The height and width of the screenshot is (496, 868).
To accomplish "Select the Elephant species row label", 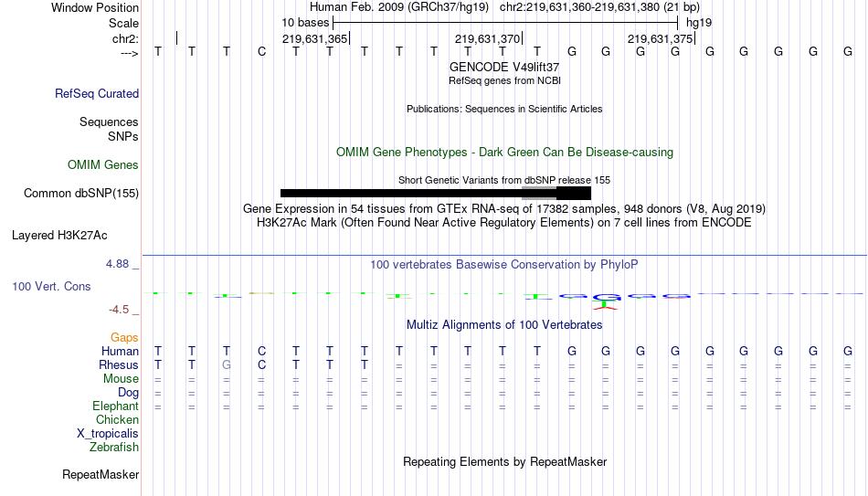I will pyautogui.click(x=115, y=406).
